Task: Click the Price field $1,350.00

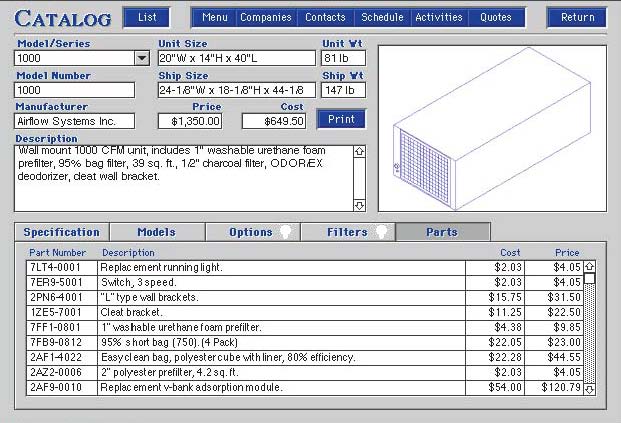Action: 190,121
